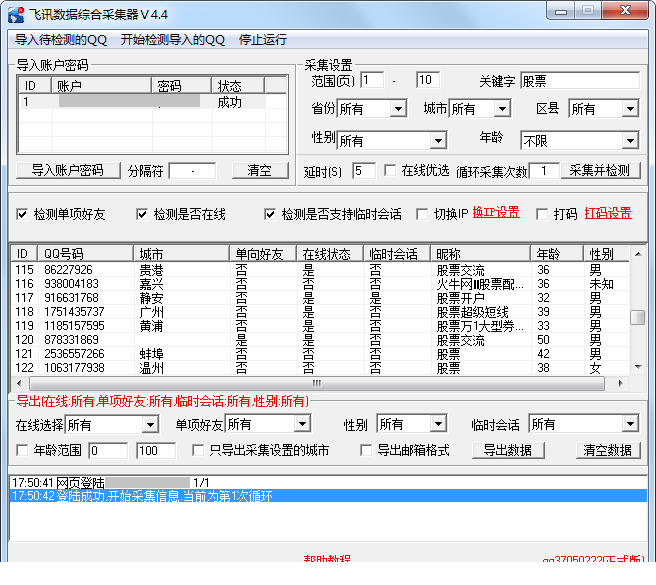This screenshot has width=656, height=585.
Task: Click 分隔符 input field
Action: (x=192, y=171)
